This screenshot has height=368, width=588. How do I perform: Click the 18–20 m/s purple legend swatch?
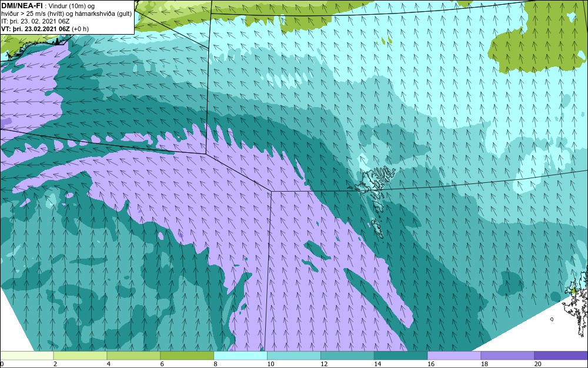tap(508, 355)
